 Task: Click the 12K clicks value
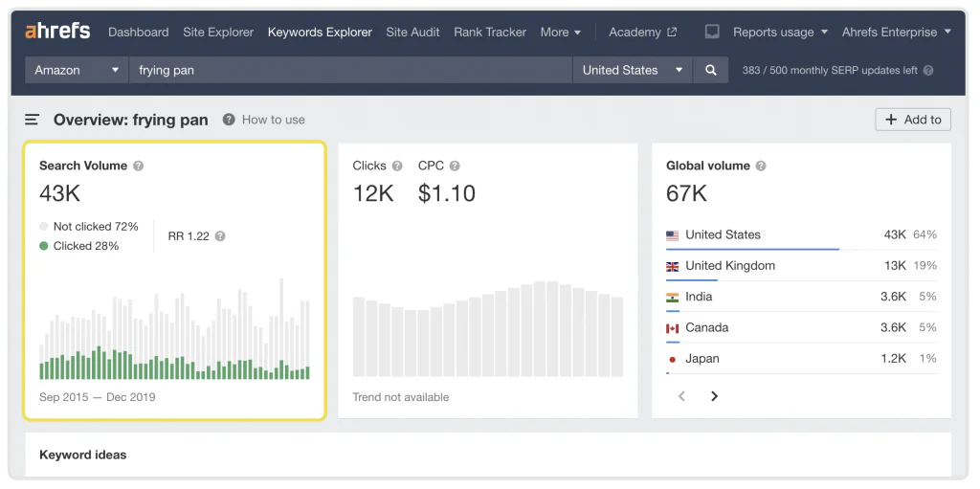pyautogui.click(x=373, y=194)
